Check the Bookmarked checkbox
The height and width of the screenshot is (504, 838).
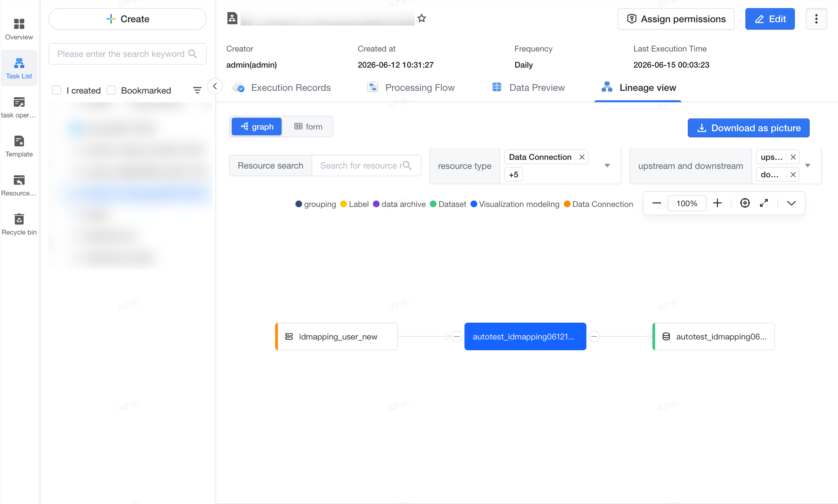click(111, 91)
